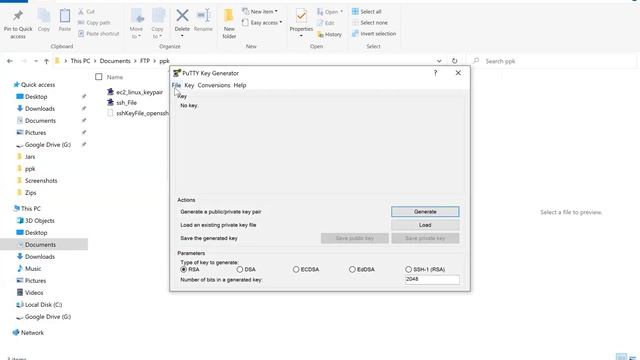Click the History ribbon item
This screenshot has width=640, height=360.
(329, 34)
